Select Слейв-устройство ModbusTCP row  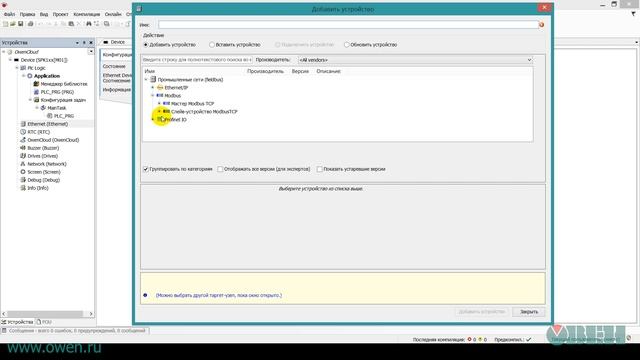coord(204,111)
